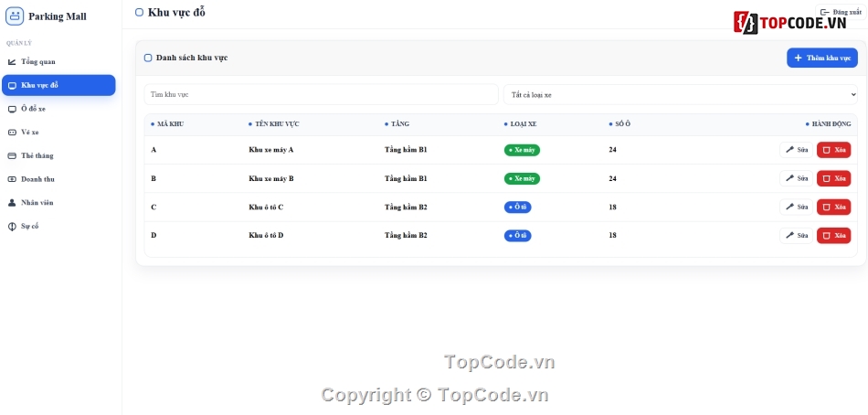
Task: Open the Sự cố incidents page
Action: [x=58, y=226]
